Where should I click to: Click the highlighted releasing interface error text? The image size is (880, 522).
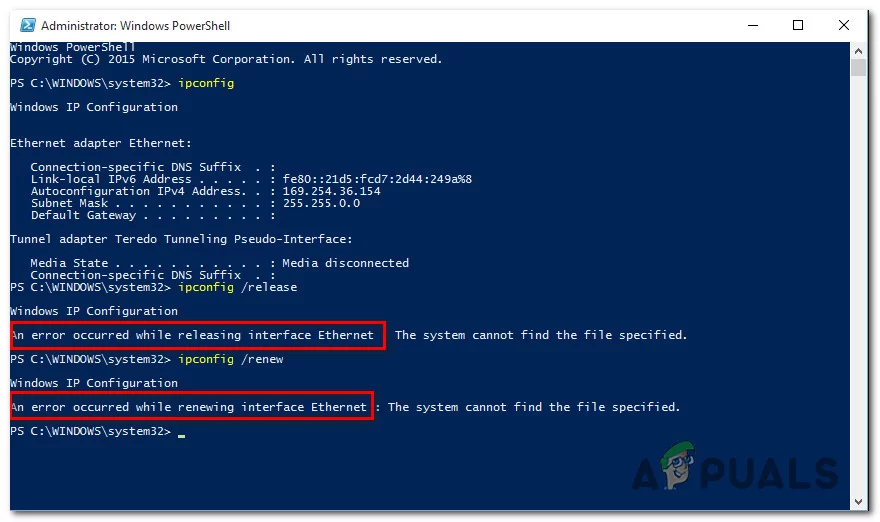click(195, 335)
